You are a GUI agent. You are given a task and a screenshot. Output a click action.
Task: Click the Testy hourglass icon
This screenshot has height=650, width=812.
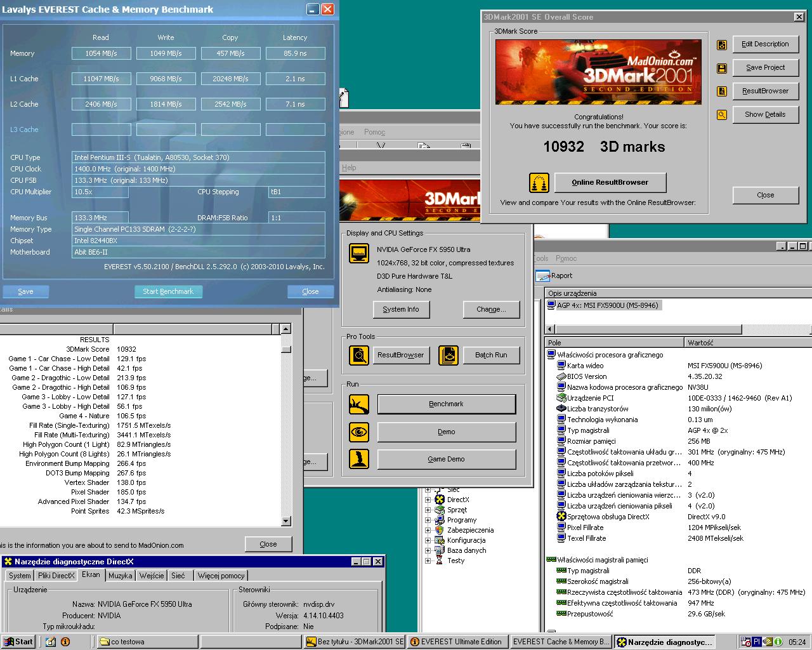point(440,560)
